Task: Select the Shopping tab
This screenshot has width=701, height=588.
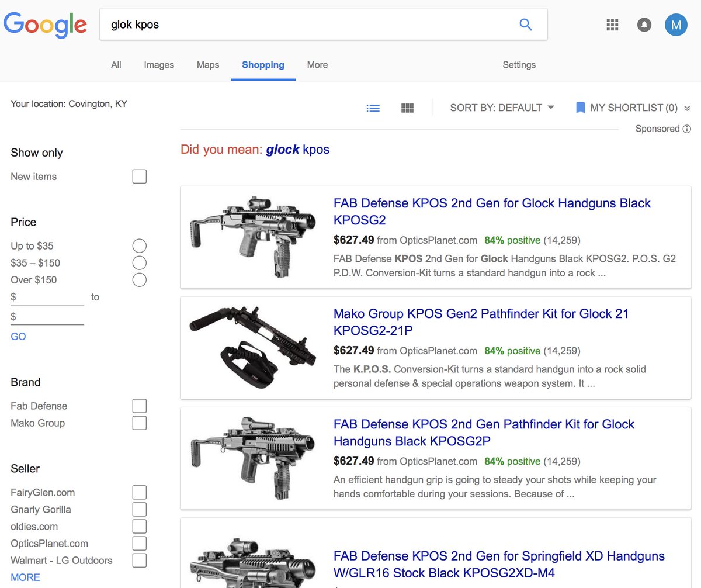Action: (x=263, y=65)
